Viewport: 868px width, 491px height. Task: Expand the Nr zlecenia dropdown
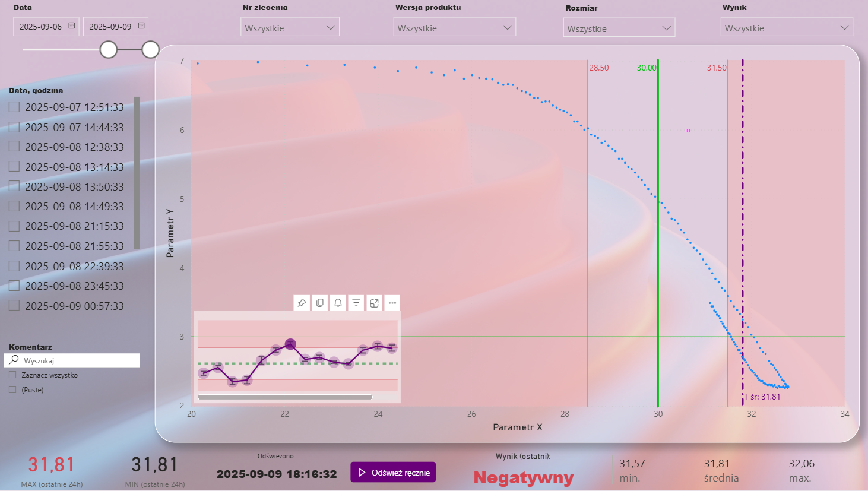tap(290, 27)
